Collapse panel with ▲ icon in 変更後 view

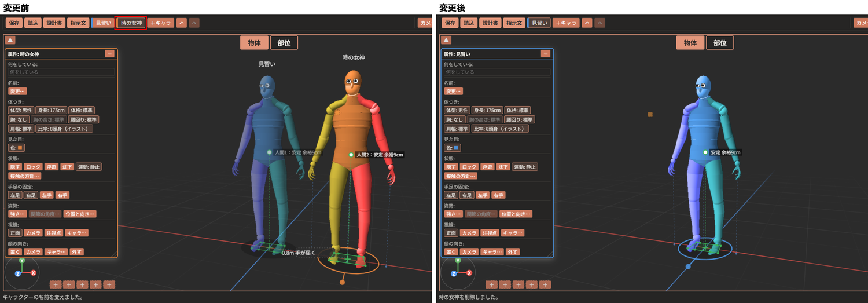446,40
